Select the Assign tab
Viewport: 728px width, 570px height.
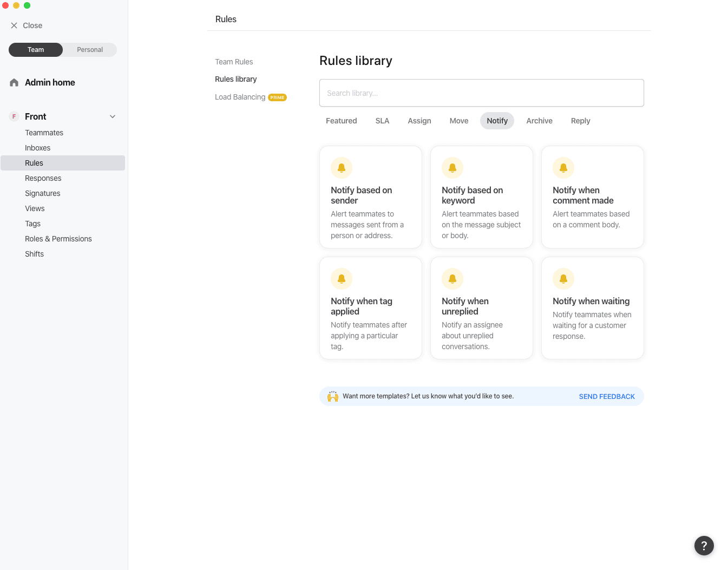[x=419, y=121]
